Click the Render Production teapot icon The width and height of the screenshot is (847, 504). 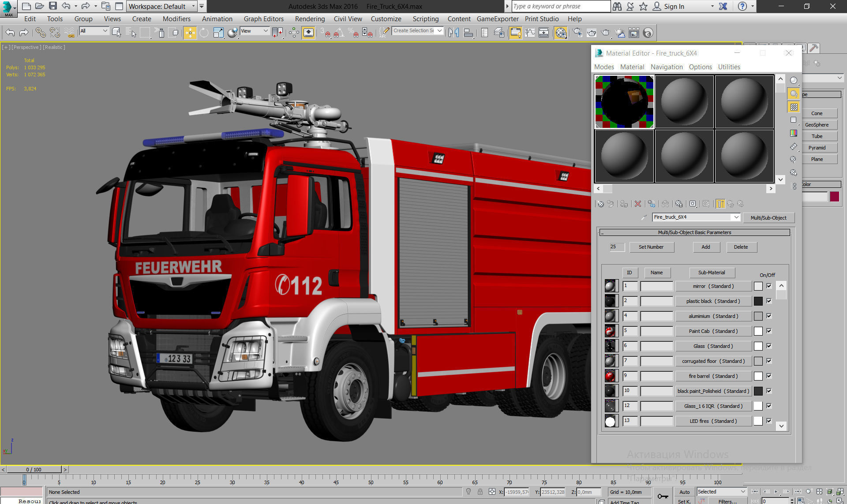[606, 33]
